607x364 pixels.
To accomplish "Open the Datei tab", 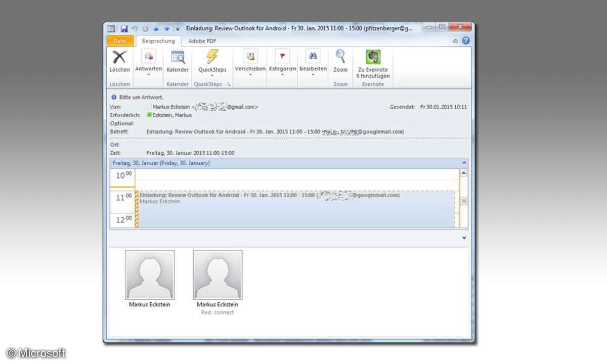I will (120, 41).
